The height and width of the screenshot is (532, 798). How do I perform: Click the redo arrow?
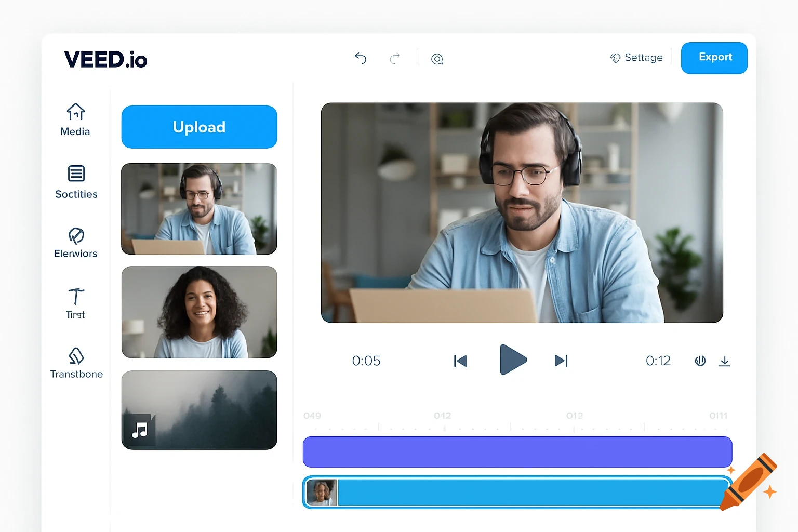coord(395,58)
